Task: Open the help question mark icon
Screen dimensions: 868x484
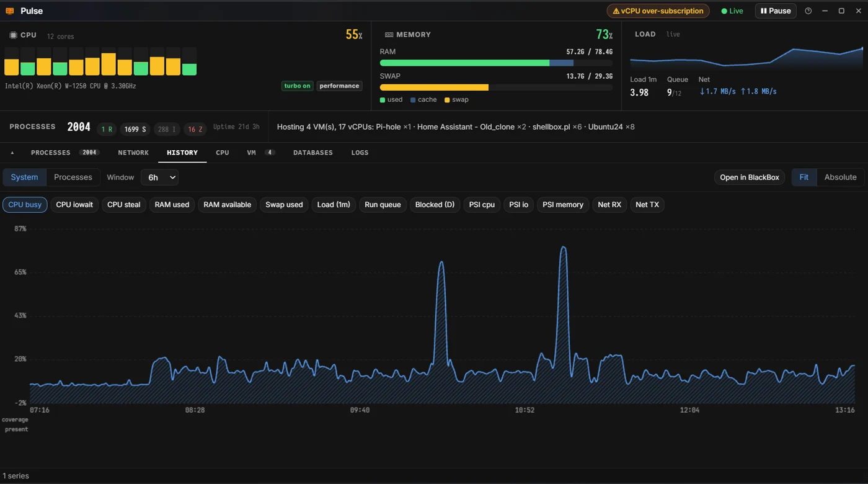Action: (x=808, y=11)
